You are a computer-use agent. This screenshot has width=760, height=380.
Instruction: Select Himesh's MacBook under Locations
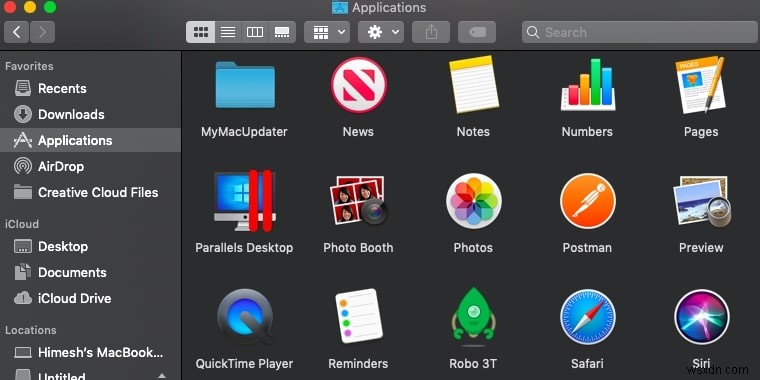click(90, 352)
